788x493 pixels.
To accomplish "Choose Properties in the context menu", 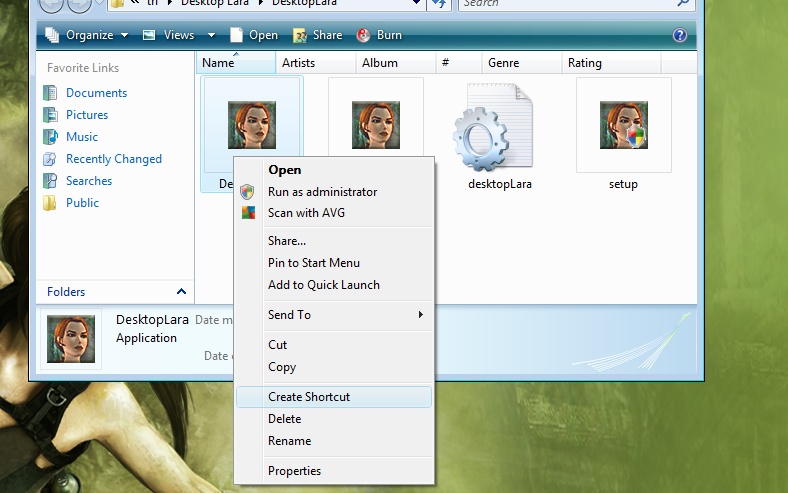I will click(x=334, y=471).
